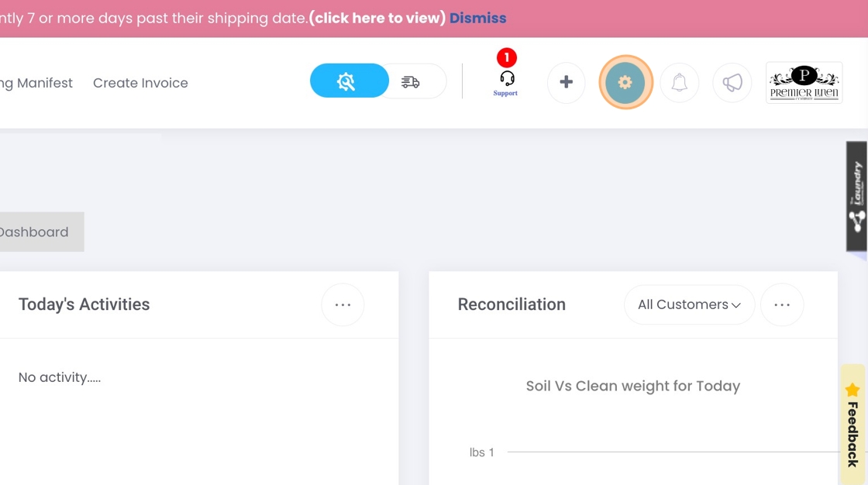Viewport: 868px width, 485px height.
Task: Open the Laundry side share tab
Action: 856,196
